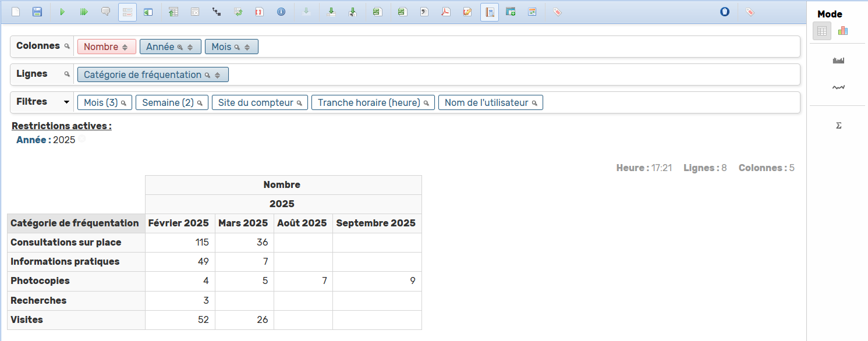Screen dimensions: 868x341
Task: Open the Mois (3) filter selector
Action: [x=104, y=102]
